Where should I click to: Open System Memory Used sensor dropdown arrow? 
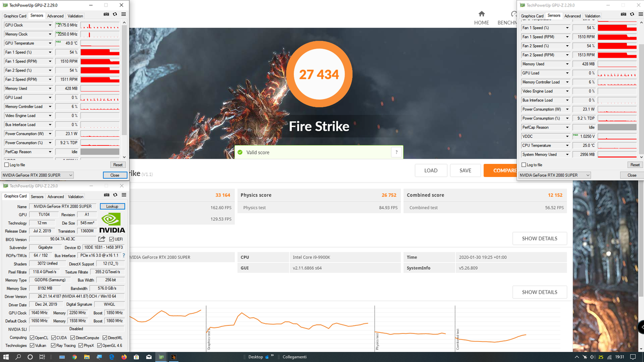pos(568,154)
